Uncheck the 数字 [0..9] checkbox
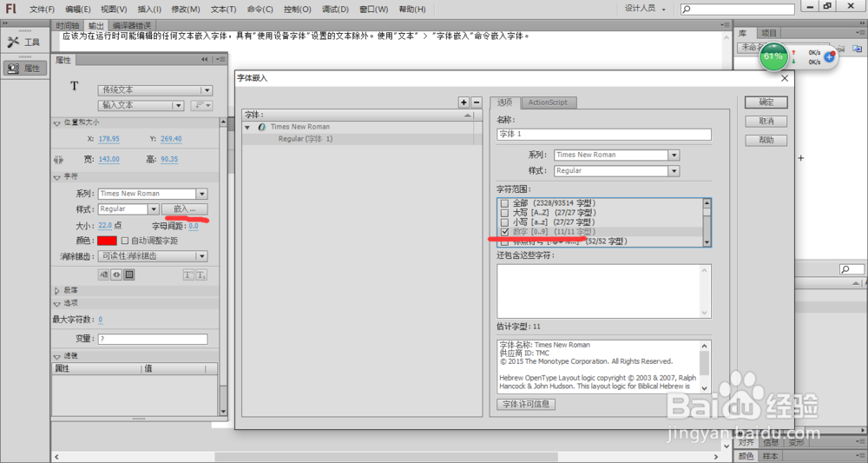Screen dimensions: 868x463 coord(504,232)
